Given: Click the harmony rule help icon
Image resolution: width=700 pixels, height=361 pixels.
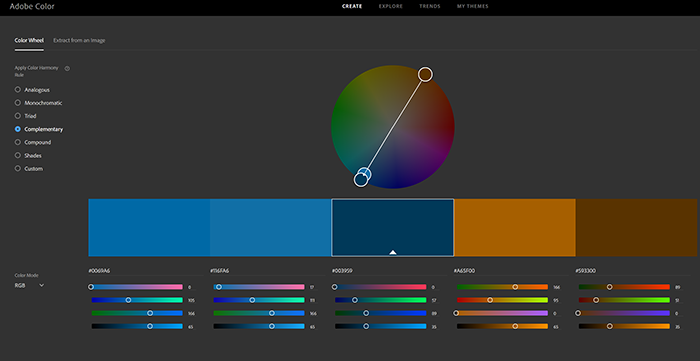Looking at the screenshot, I should click(x=67, y=68).
